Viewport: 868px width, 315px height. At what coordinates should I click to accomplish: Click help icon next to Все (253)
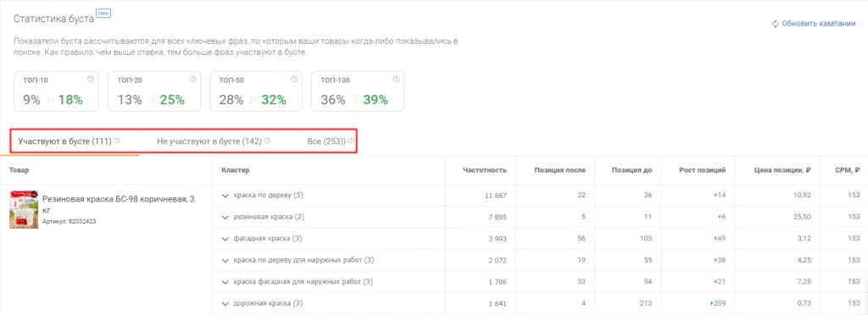pyautogui.click(x=351, y=141)
